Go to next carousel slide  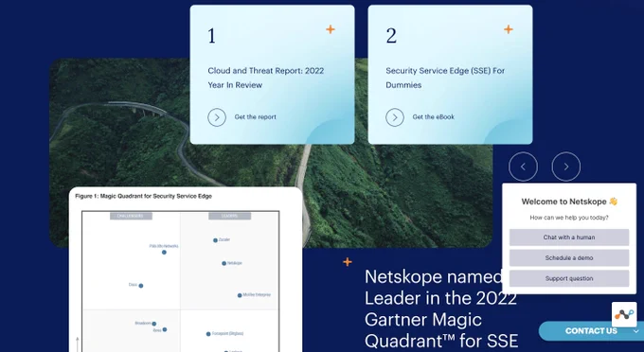pos(566,167)
